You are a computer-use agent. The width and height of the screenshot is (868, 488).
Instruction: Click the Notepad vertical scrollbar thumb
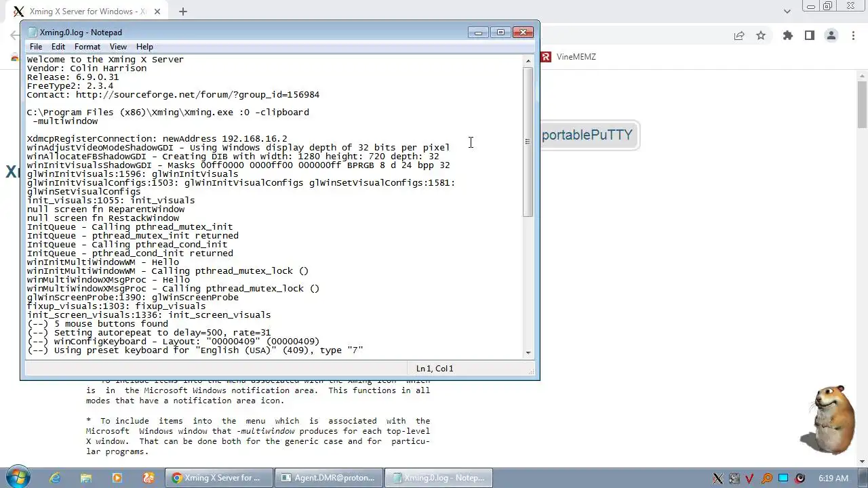coord(528,142)
